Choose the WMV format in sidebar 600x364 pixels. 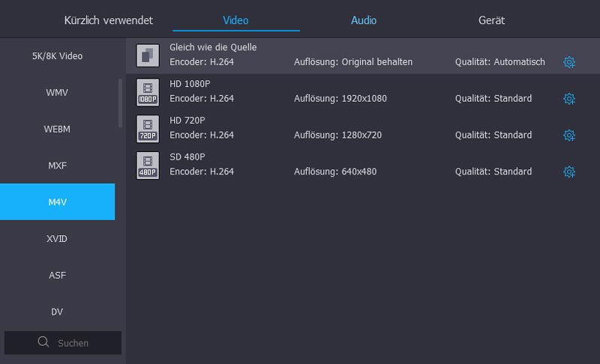click(x=57, y=92)
